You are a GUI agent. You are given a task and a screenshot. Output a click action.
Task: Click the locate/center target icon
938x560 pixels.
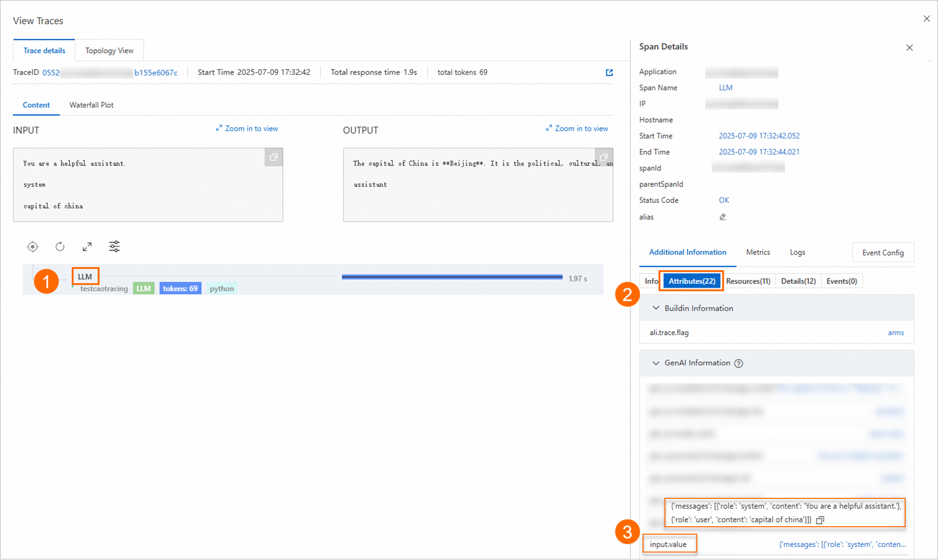[x=33, y=247]
